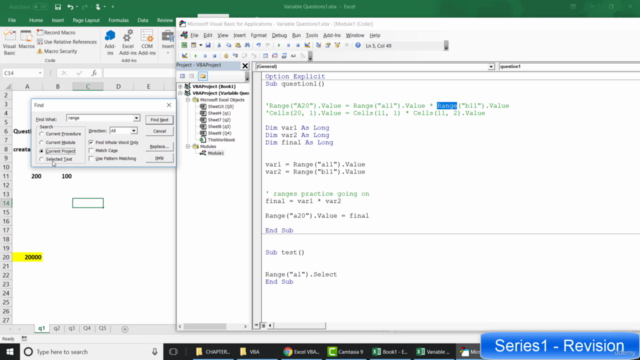Screen dimensions: 640x360
Task: Click the blue Help question mark icon
Action: [358, 45]
